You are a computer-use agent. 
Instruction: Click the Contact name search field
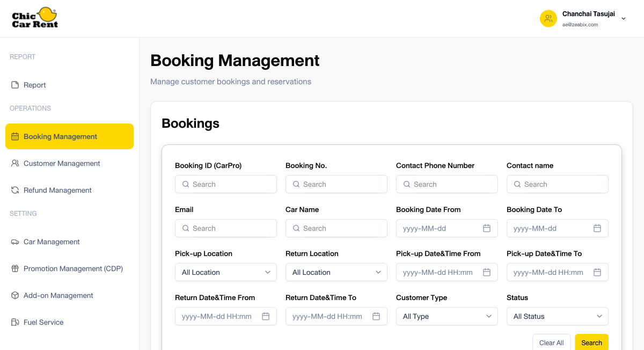(558, 184)
